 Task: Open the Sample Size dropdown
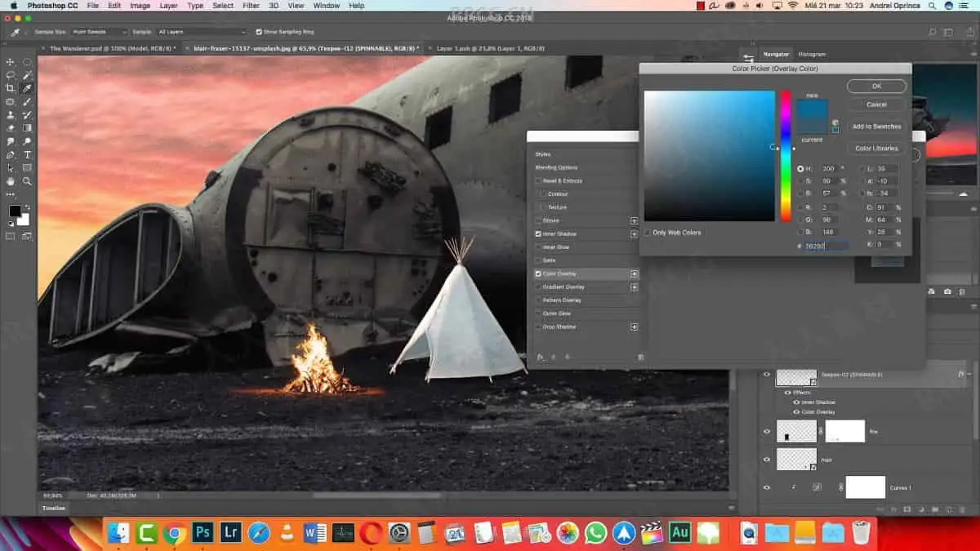click(98, 32)
